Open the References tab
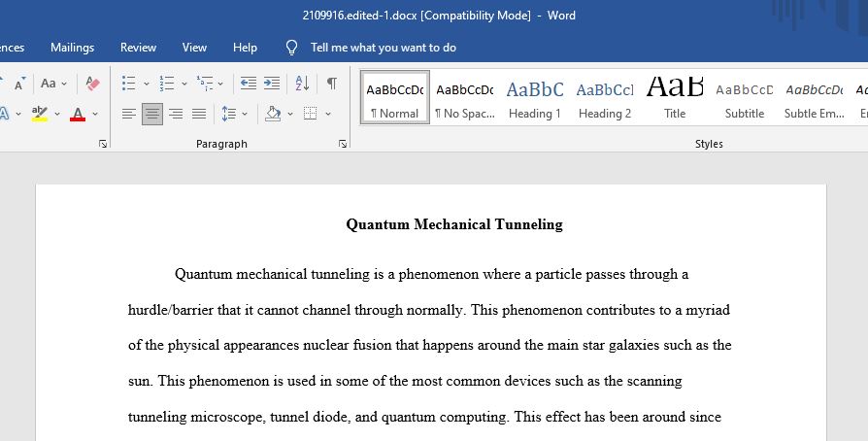This screenshot has width=868, height=441. click(12, 48)
